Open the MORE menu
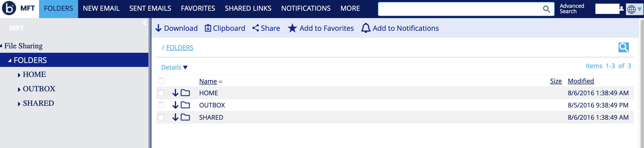The height and width of the screenshot is (148, 644). pyautogui.click(x=350, y=9)
